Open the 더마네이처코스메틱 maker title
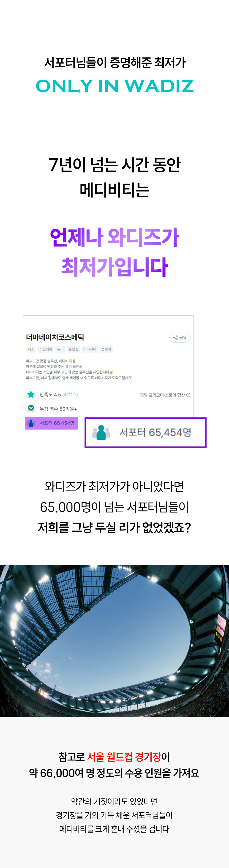The width and height of the screenshot is (229, 868). pyautogui.click(x=55, y=337)
